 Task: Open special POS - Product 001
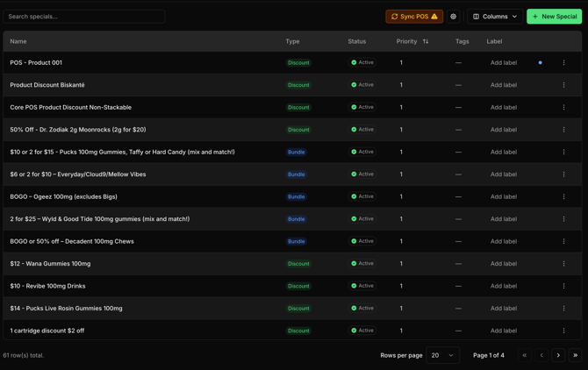pos(36,62)
